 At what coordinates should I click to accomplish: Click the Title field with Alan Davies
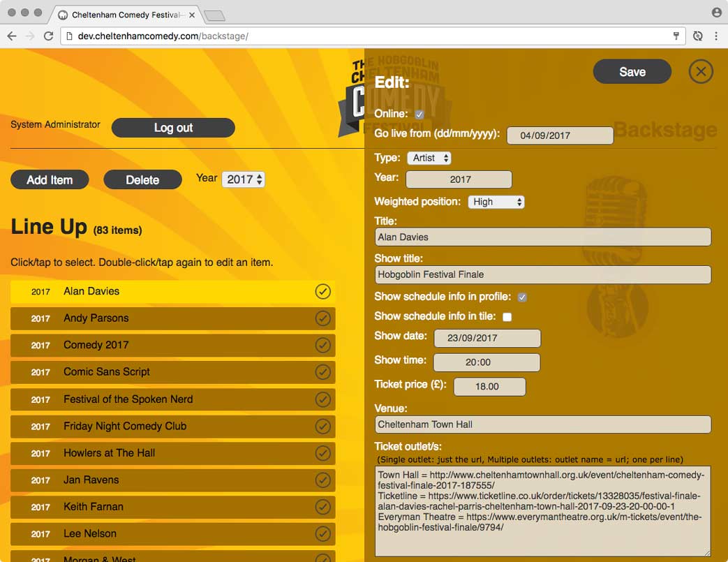(543, 237)
